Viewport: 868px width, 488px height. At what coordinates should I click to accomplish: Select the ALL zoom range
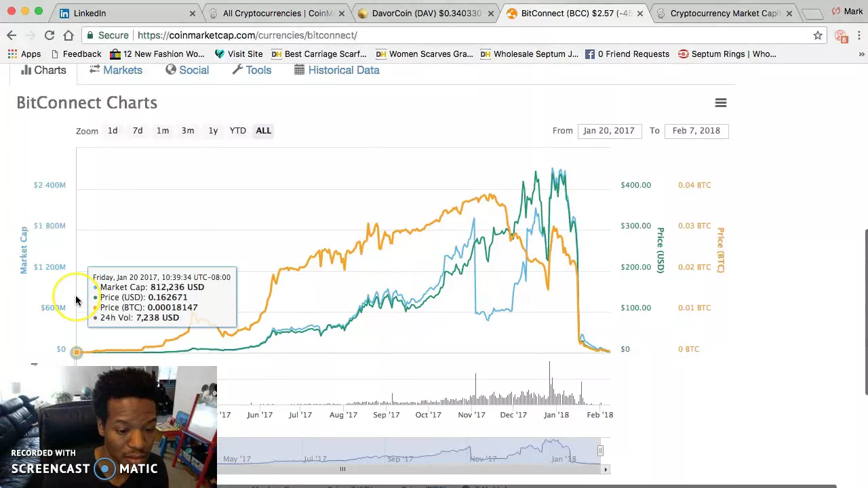click(x=263, y=131)
